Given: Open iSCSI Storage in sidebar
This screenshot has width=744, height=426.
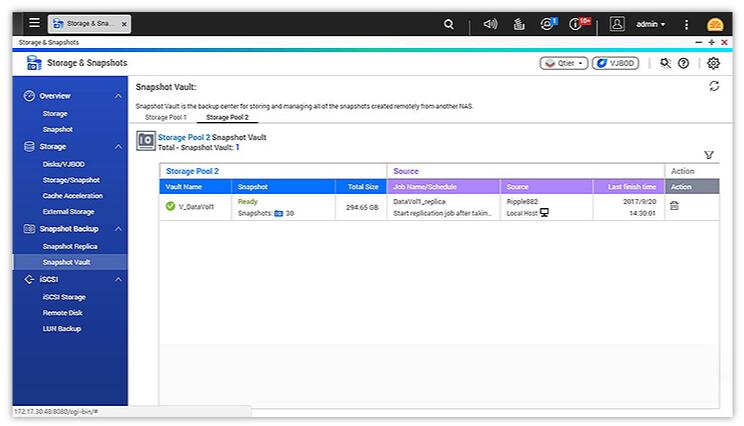Looking at the screenshot, I should 64,297.
